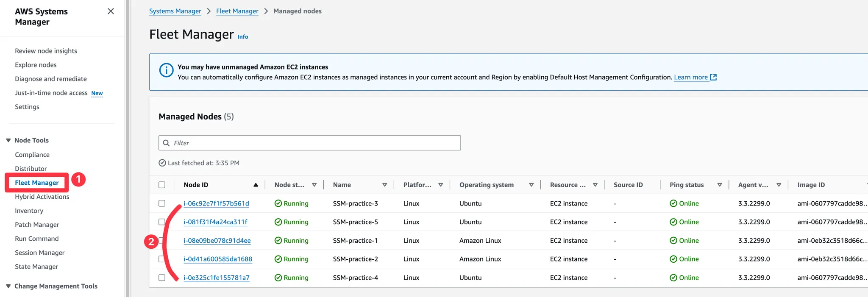
Task: Click the New badge beside Just-in-time access
Action: pos(97,93)
